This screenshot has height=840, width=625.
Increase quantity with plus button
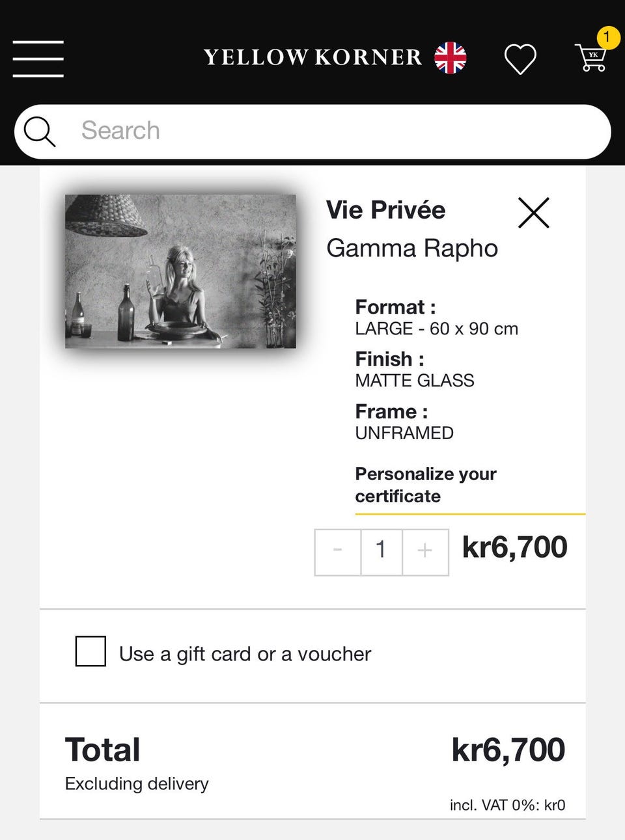pos(425,552)
